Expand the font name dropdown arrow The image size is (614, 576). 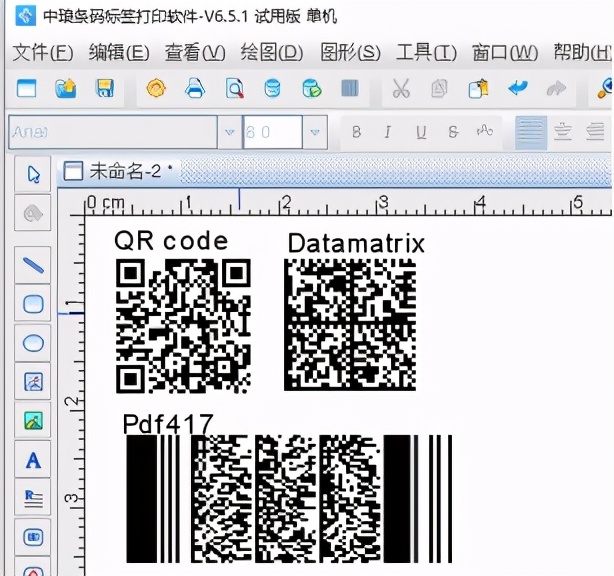point(229,132)
